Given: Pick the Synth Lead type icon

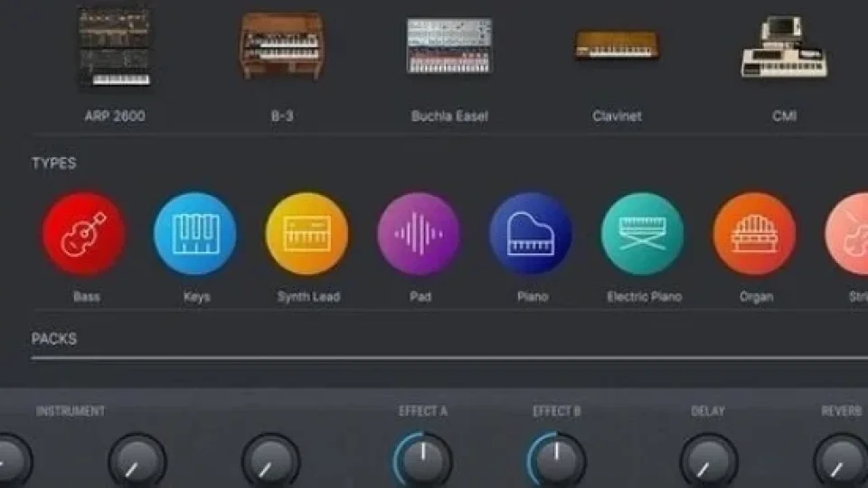Looking at the screenshot, I should [x=307, y=234].
